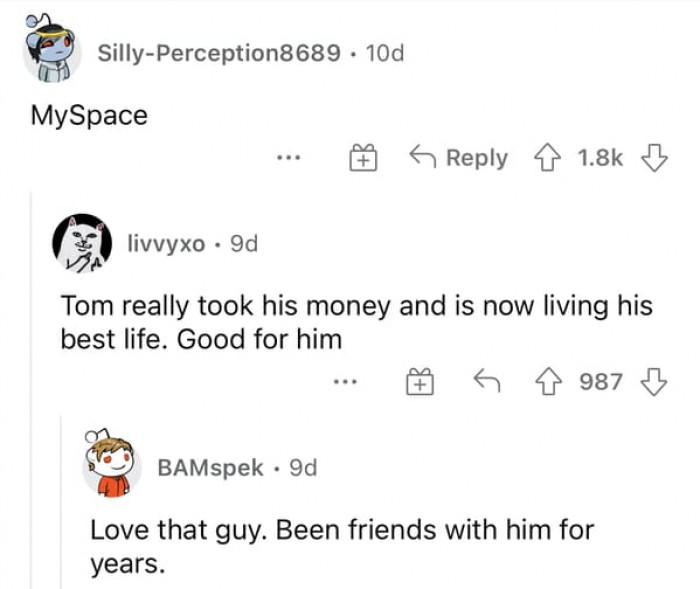Open livvyxo's user profile
The image size is (700, 589).
[x=166, y=244]
